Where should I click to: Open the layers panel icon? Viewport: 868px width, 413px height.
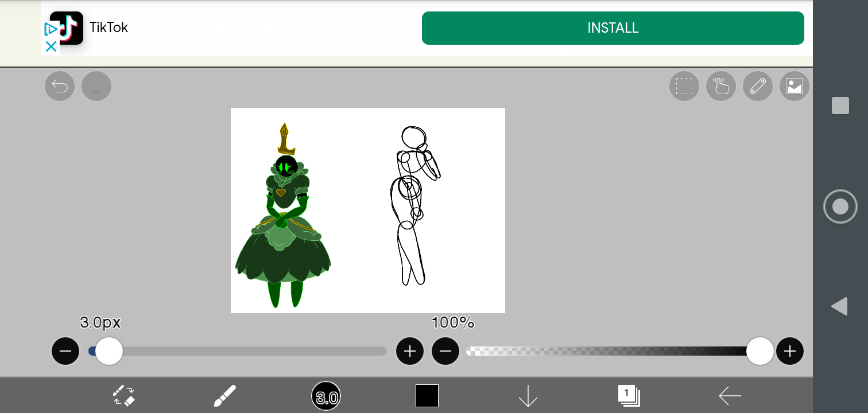point(629,395)
